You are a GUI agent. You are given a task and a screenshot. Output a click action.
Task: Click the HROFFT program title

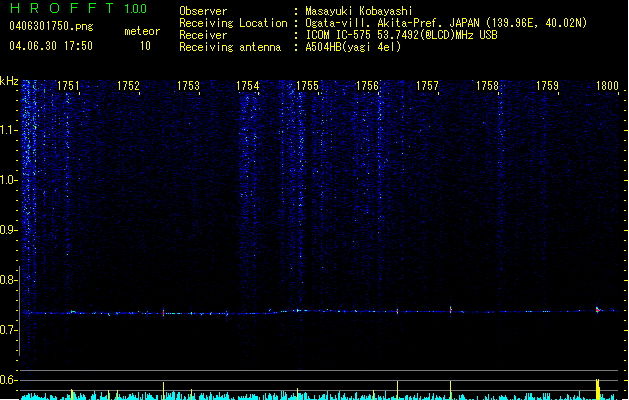62,8
